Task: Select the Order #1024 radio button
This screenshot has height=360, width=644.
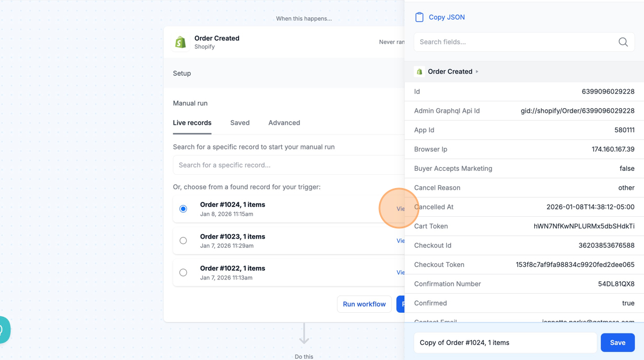Action: pos(183,209)
